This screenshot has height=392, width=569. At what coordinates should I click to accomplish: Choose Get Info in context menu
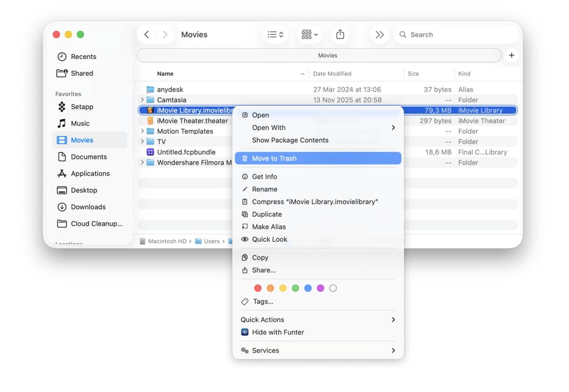click(x=318, y=177)
